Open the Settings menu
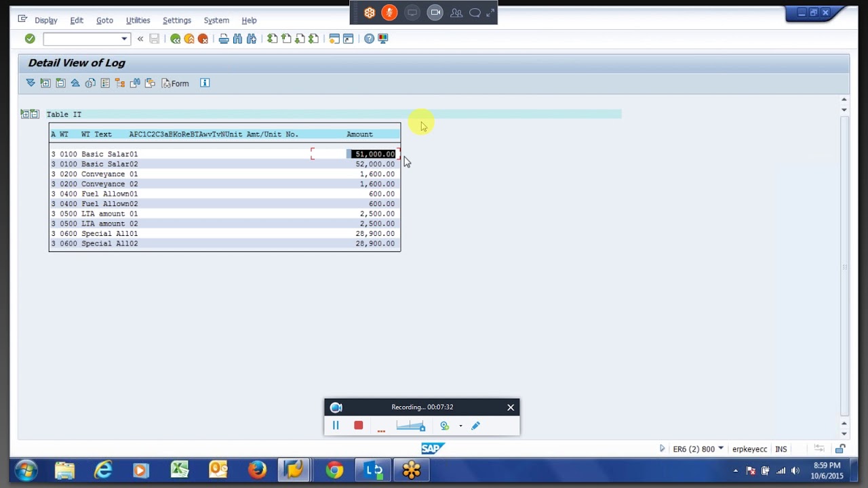Image resolution: width=868 pixels, height=488 pixels. pos(177,20)
